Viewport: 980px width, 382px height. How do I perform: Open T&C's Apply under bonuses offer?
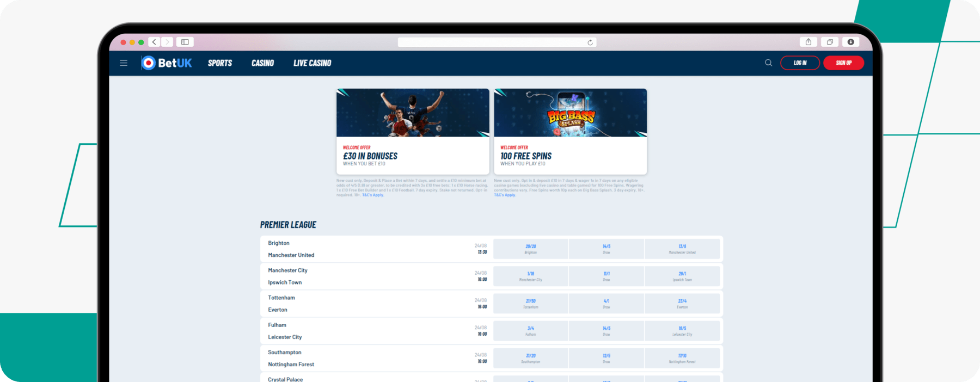pos(373,195)
